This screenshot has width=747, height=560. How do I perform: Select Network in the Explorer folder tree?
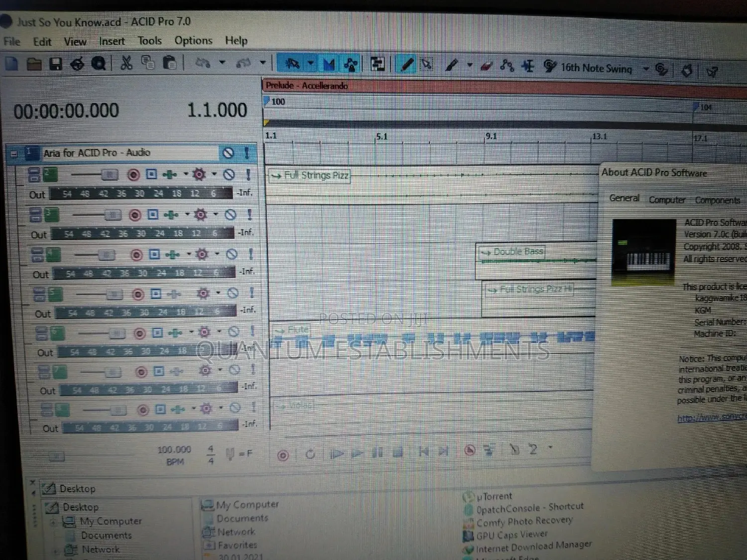tap(101, 550)
